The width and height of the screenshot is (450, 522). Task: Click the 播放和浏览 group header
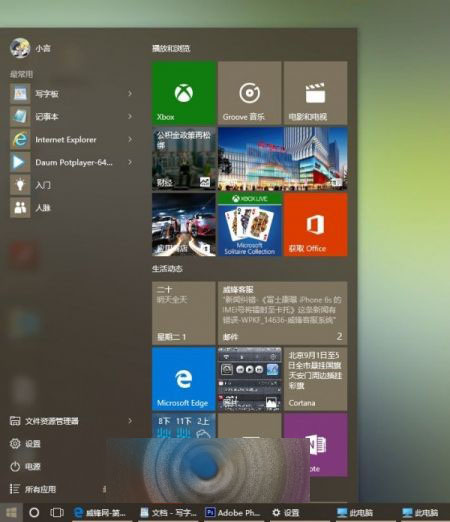[x=171, y=49]
